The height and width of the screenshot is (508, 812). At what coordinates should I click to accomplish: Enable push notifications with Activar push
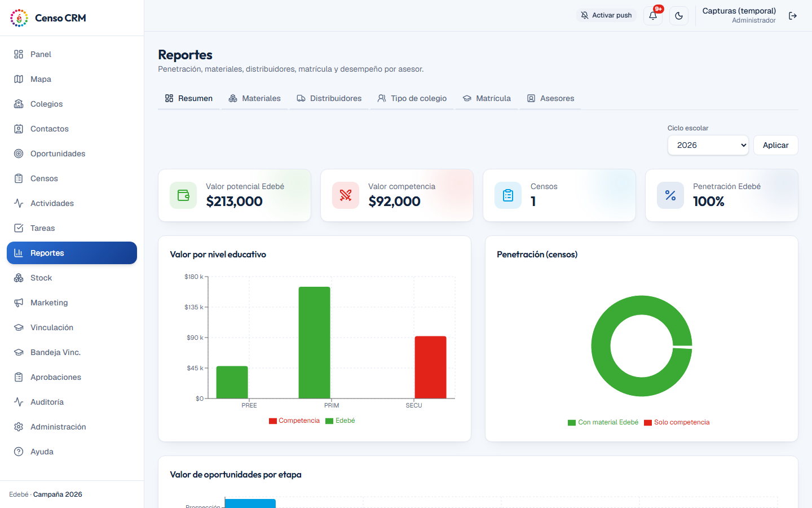click(606, 15)
